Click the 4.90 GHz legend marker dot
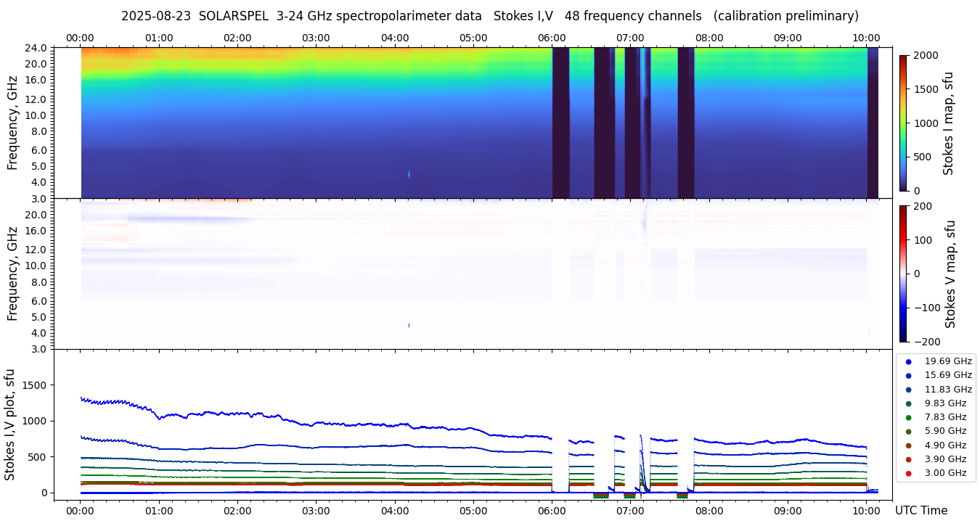Image resolution: width=980 pixels, height=526 pixels. pyautogui.click(x=908, y=445)
